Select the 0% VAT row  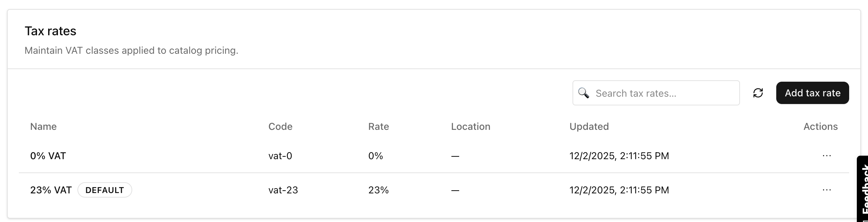[x=48, y=156]
